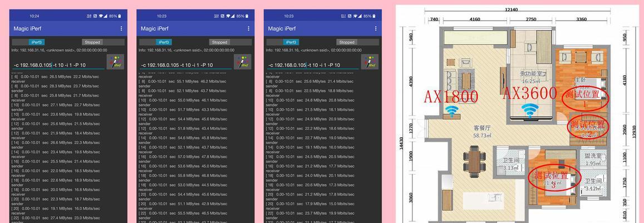Viewport: 644px width, 223px height.
Task: Click Info 192.168.31.16 line in left phone
Action: coord(59,50)
